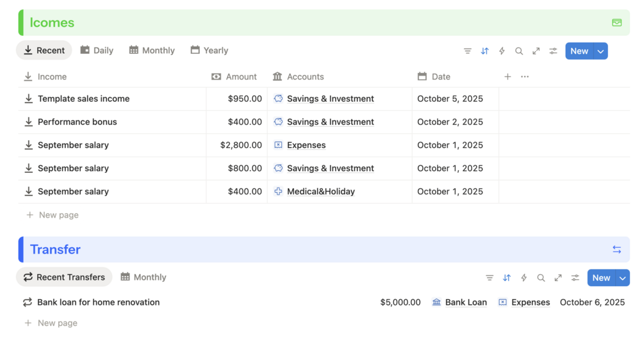Click sort icon in Incomes toolbar

tap(485, 51)
